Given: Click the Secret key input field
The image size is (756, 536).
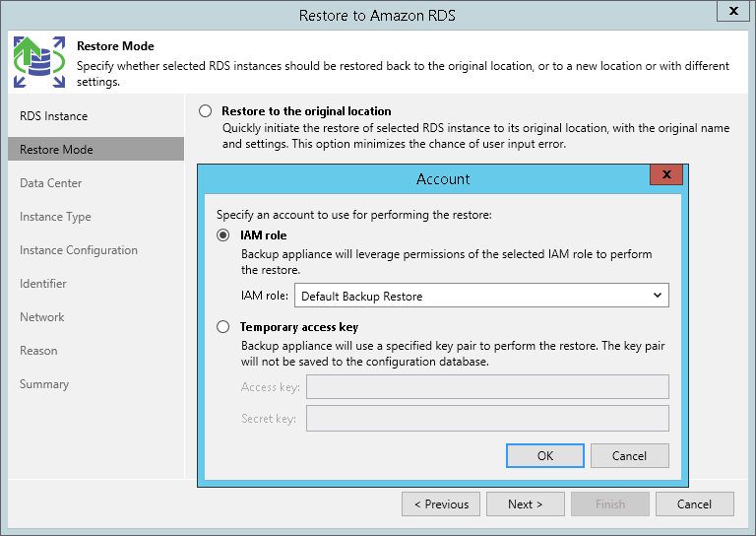Looking at the screenshot, I should point(487,419).
